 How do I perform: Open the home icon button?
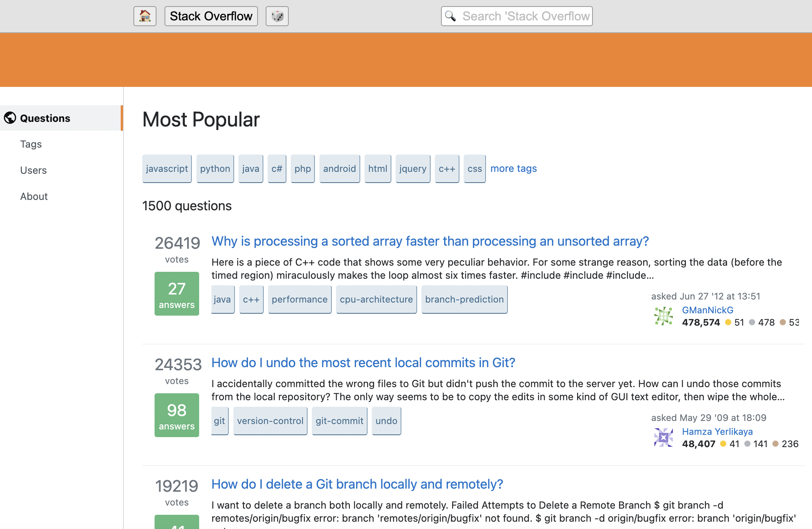145,16
